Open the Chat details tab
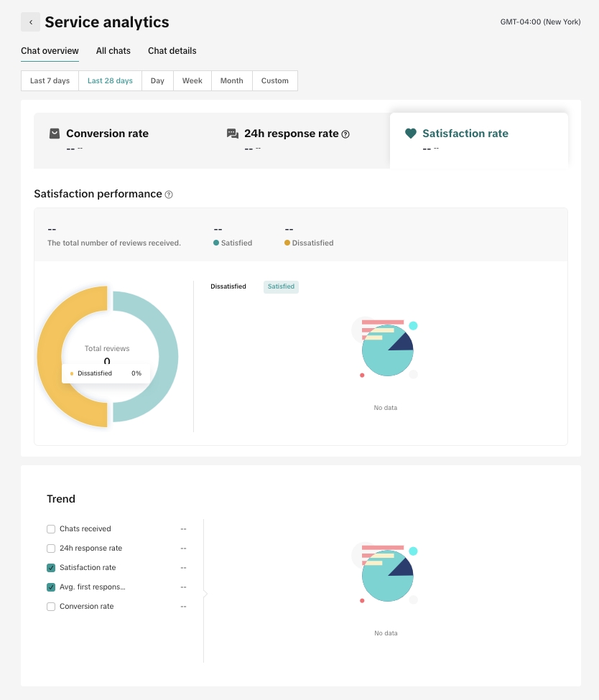The width and height of the screenshot is (599, 700). (x=172, y=51)
